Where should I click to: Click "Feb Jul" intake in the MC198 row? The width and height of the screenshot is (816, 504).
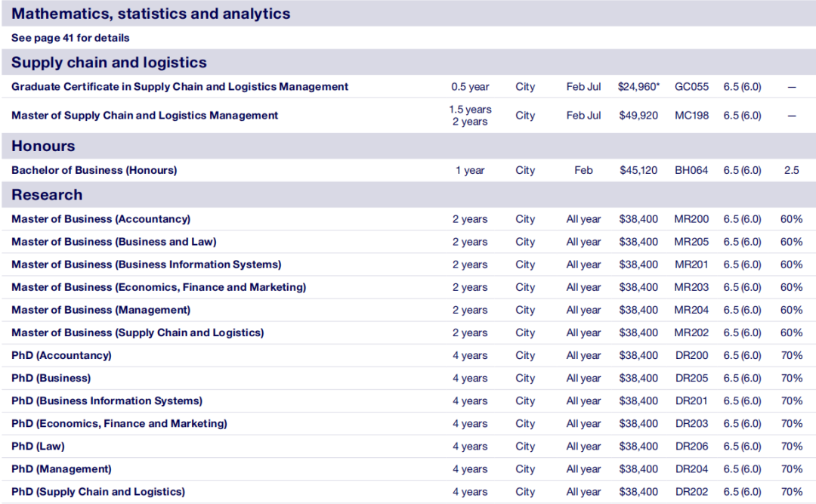(x=583, y=116)
